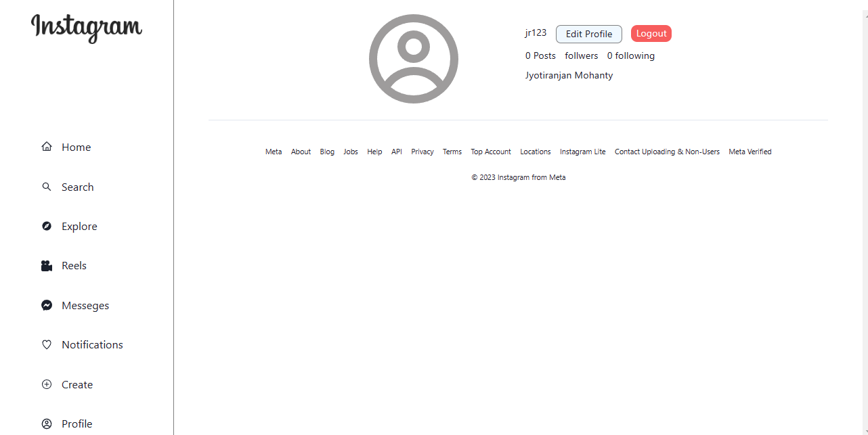868x435 pixels.
Task: Open Messeges from sidebar
Action: tap(85, 306)
